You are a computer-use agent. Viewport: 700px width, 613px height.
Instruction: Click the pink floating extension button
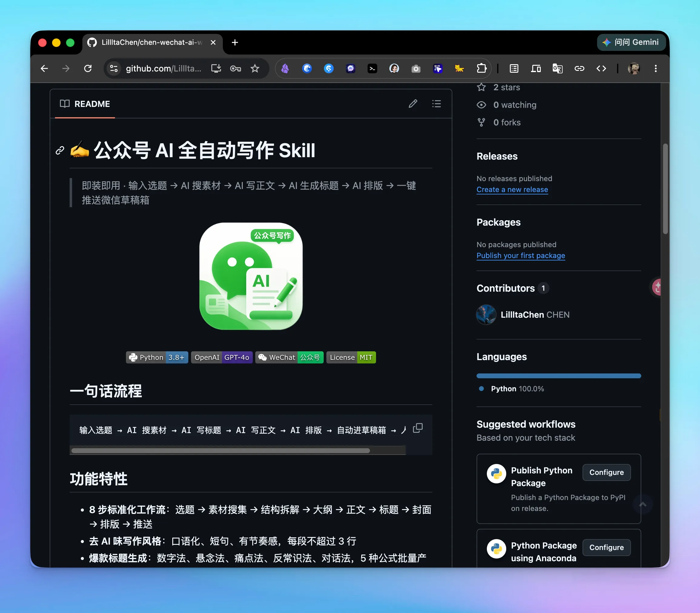coord(657,287)
